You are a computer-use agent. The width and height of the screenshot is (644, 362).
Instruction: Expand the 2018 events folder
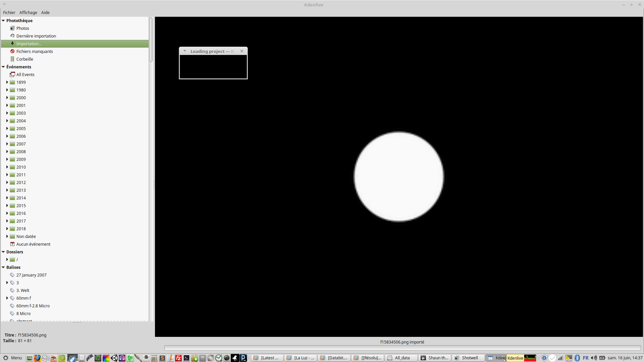[7, 229]
